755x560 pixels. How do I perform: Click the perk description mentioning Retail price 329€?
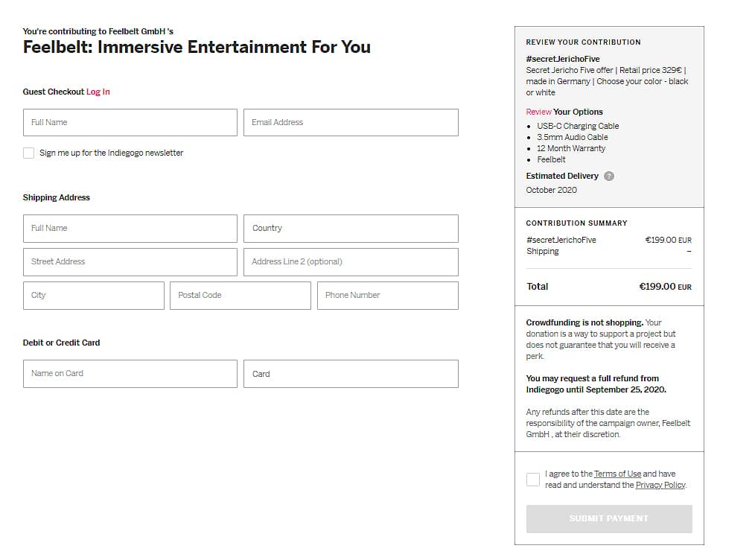point(607,81)
